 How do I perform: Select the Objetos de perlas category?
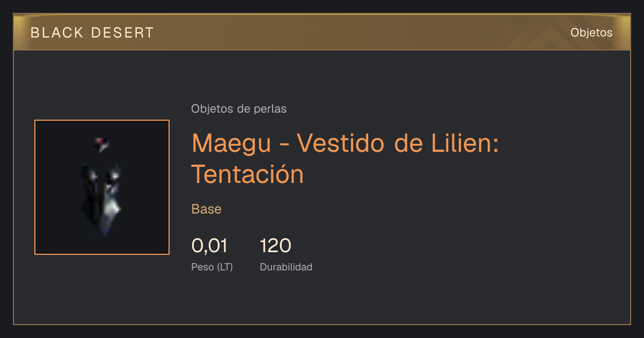coord(239,109)
